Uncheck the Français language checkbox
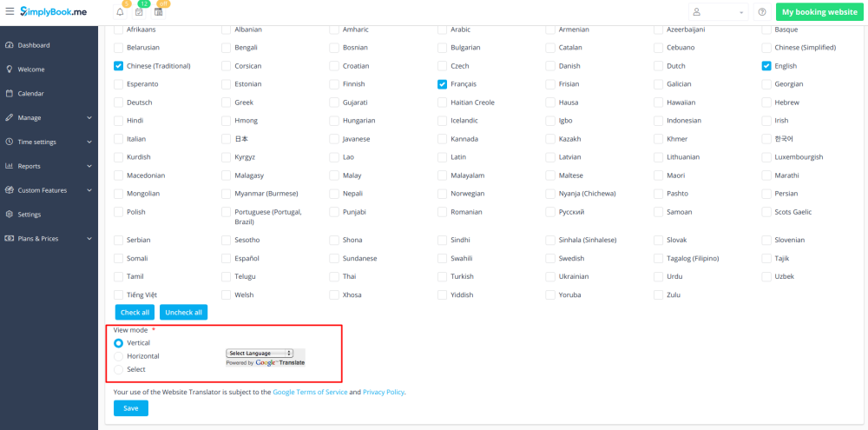 pos(443,84)
